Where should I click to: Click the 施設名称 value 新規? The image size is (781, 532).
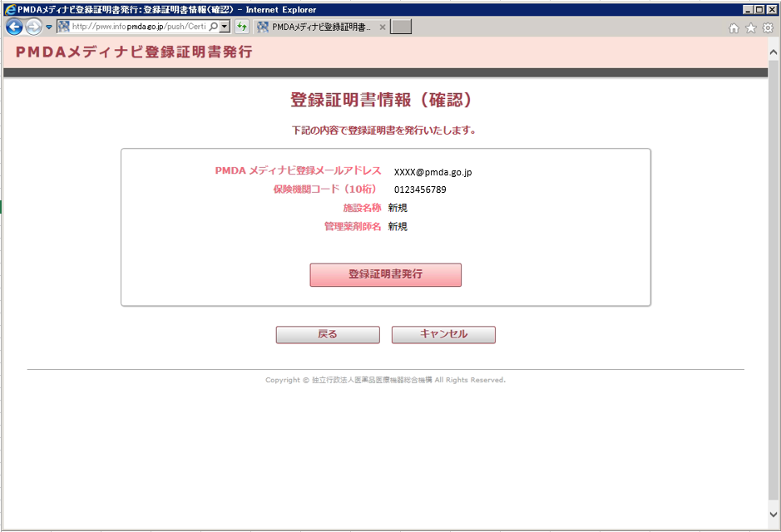pos(398,208)
